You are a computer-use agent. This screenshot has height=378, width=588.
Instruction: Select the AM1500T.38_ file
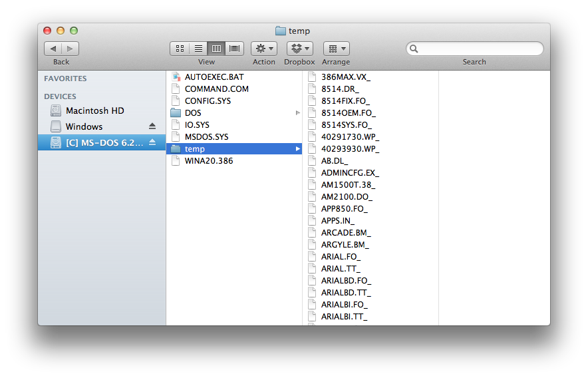coord(370,185)
